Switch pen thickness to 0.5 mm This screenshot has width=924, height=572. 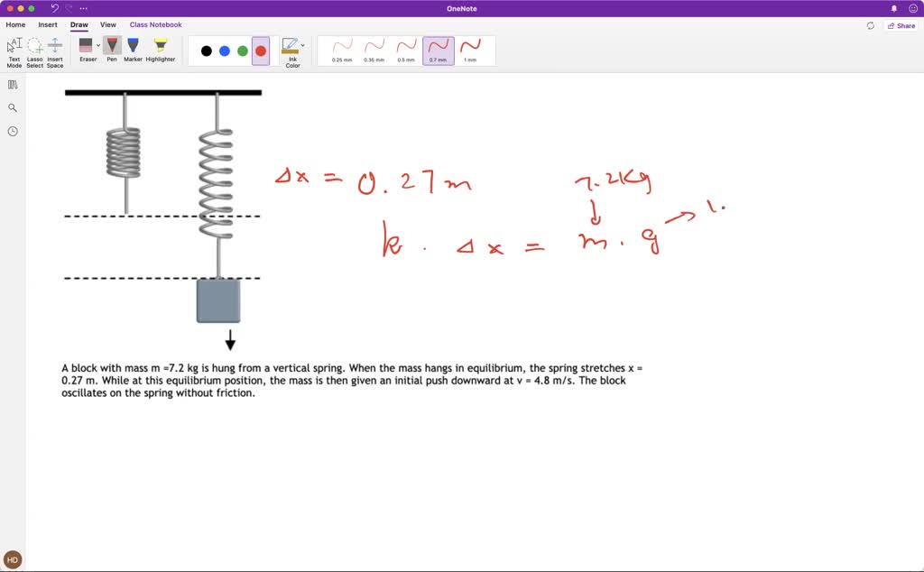coord(405,50)
